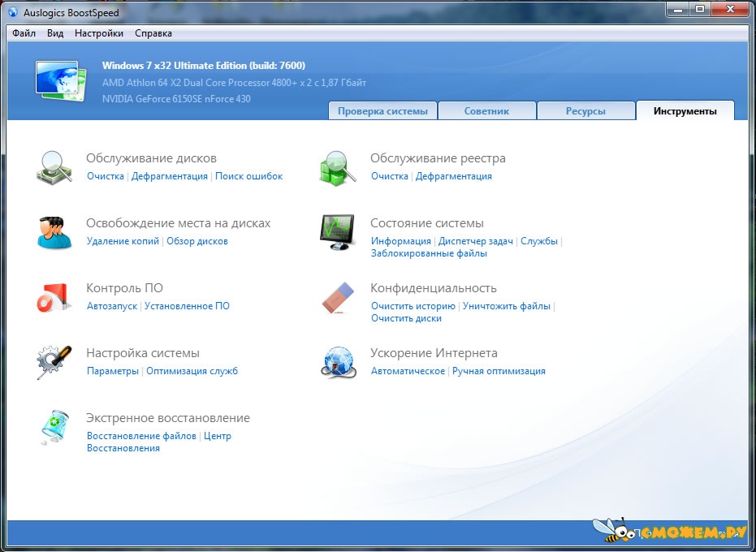Click the Emergency Recovery recycle bin icon
The width and height of the screenshot is (756, 552).
(x=54, y=427)
